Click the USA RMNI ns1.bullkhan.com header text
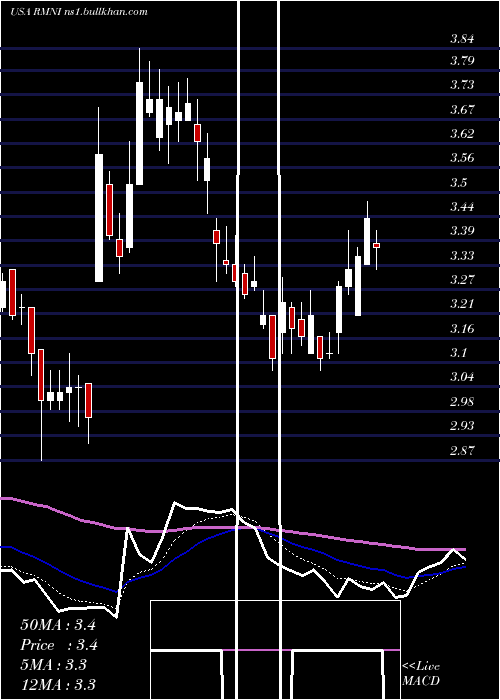The width and height of the screenshot is (500, 700). [x=79, y=12]
